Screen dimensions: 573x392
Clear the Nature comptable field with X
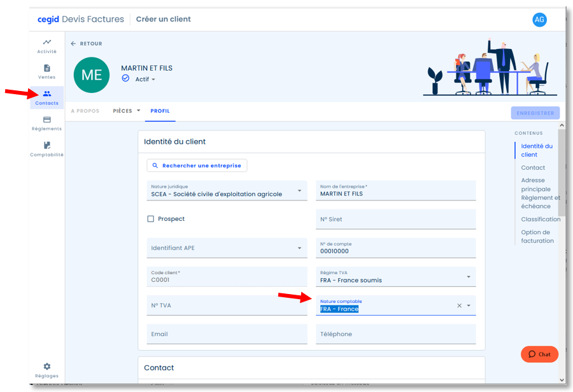459,305
